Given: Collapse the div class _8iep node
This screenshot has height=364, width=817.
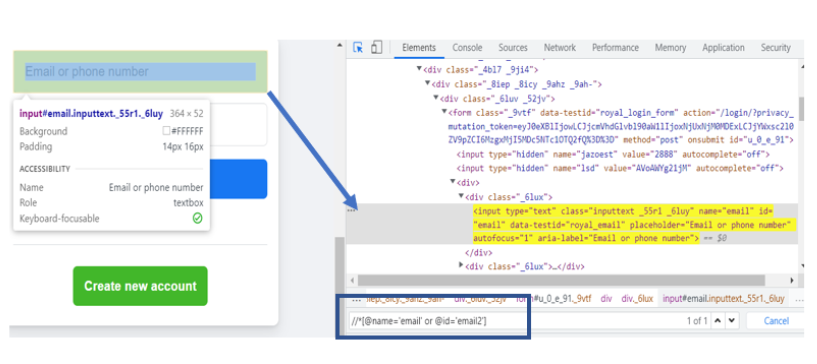Looking at the screenshot, I should (x=428, y=83).
